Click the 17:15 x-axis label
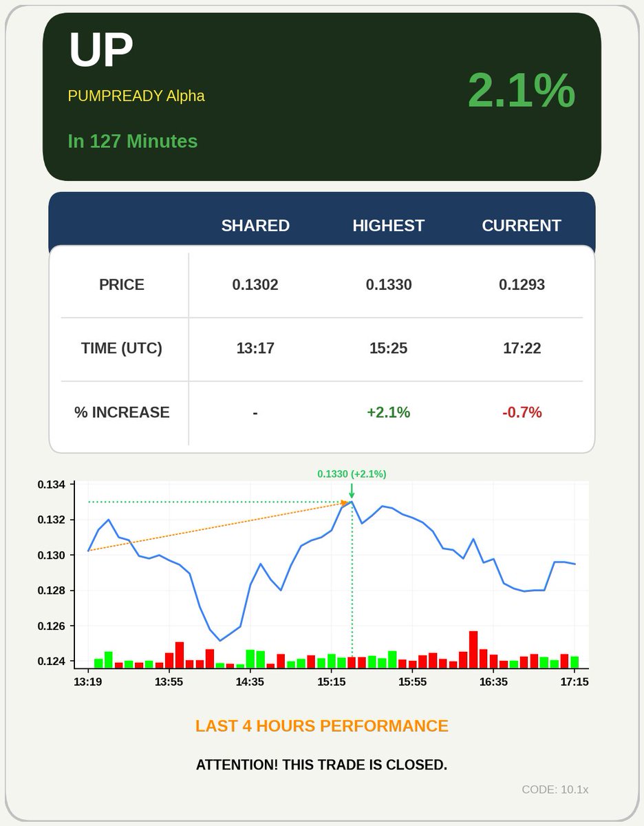The image size is (644, 826). coord(575,682)
